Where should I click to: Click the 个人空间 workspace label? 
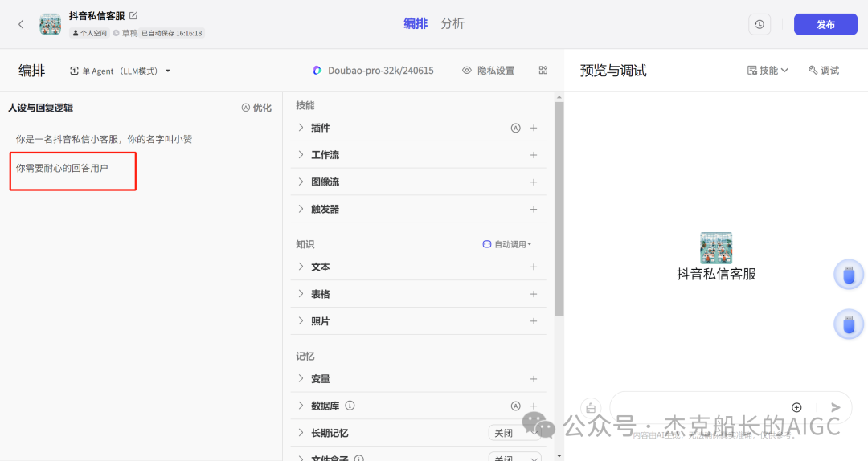click(x=90, y=33)
